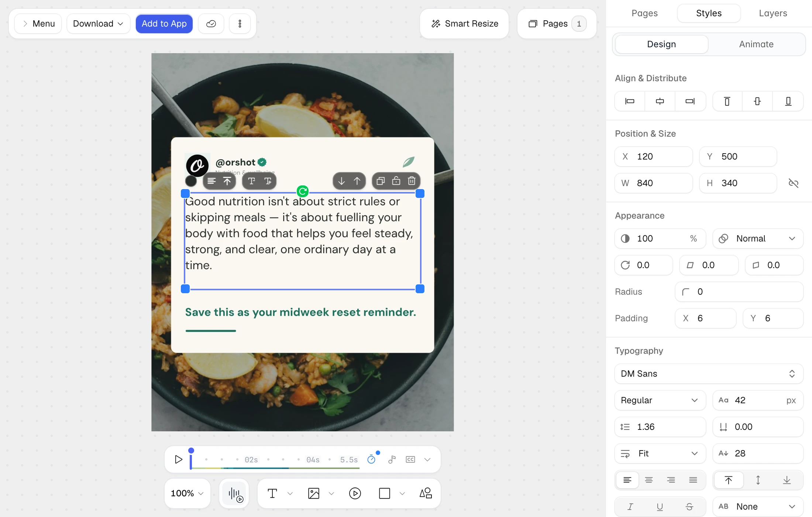This screenshot has width=812, height=517.
Task: Duplicate selected element from floating toolbar
Action: (x=381, y=181)
